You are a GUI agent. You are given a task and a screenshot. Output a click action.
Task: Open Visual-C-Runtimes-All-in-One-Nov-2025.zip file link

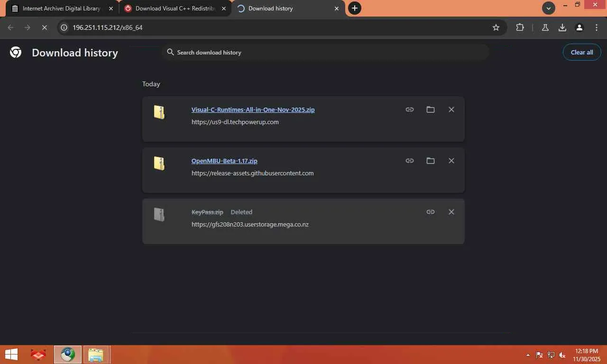pos(253,109)
